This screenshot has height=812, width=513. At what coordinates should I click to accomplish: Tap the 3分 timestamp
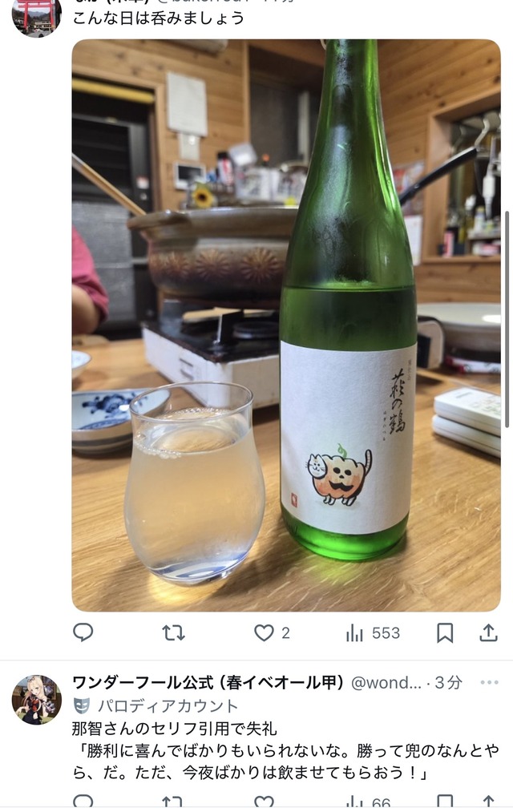(449, 683)
